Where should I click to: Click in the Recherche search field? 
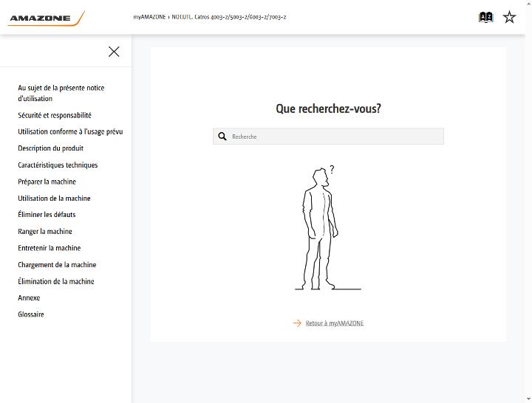point(328,137)
